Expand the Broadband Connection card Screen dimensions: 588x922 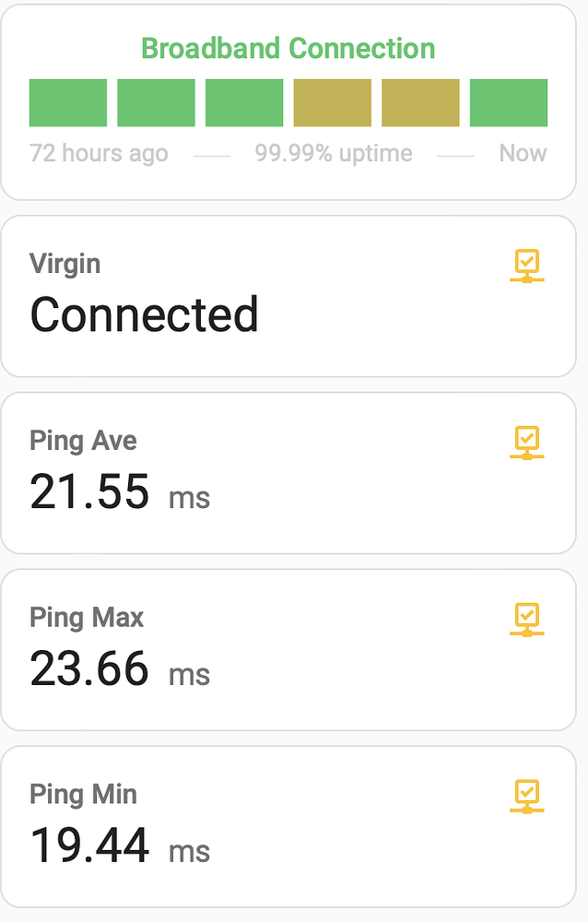[x=288, y=101]
